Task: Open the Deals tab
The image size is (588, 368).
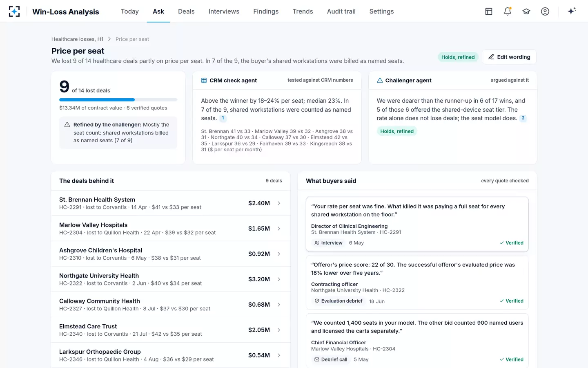Action: [186, 11]
